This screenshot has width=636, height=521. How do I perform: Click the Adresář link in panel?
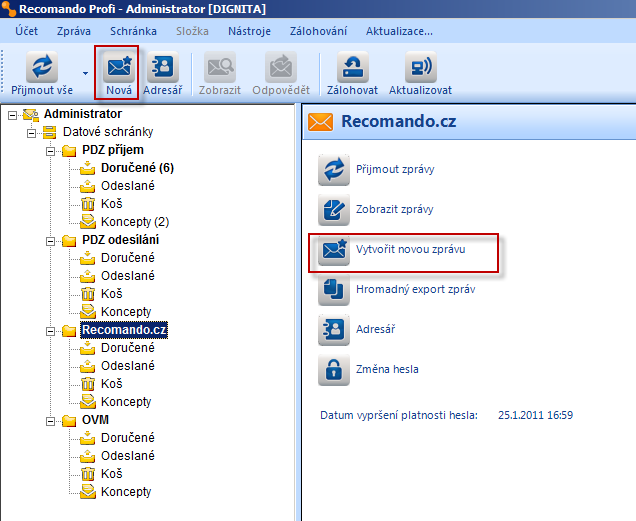(376, 329)
